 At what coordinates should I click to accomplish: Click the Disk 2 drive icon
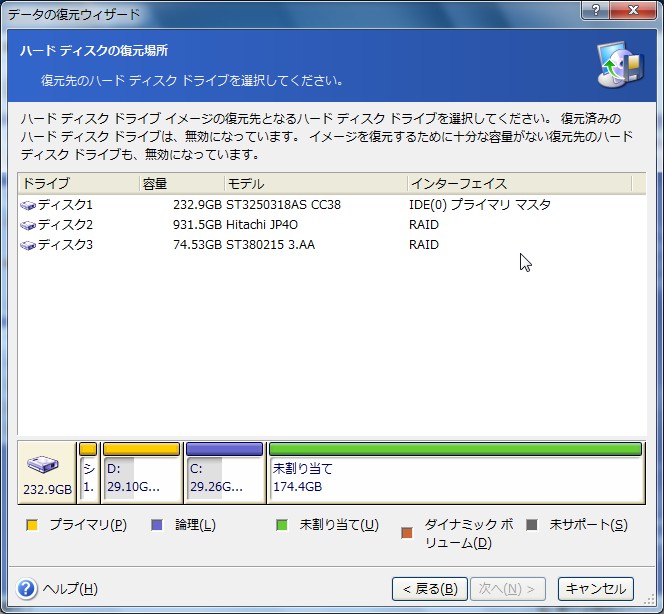[28, 225]
